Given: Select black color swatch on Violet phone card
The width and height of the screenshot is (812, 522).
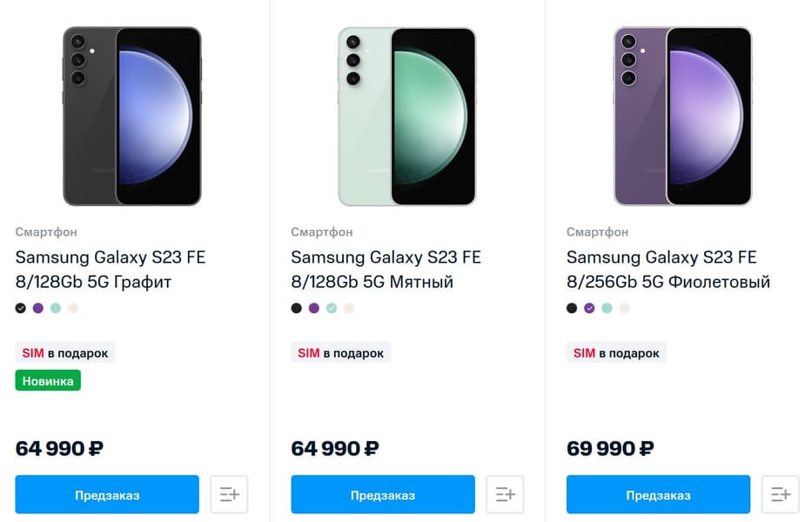Looking at the screenshot, I should point(572,308).
